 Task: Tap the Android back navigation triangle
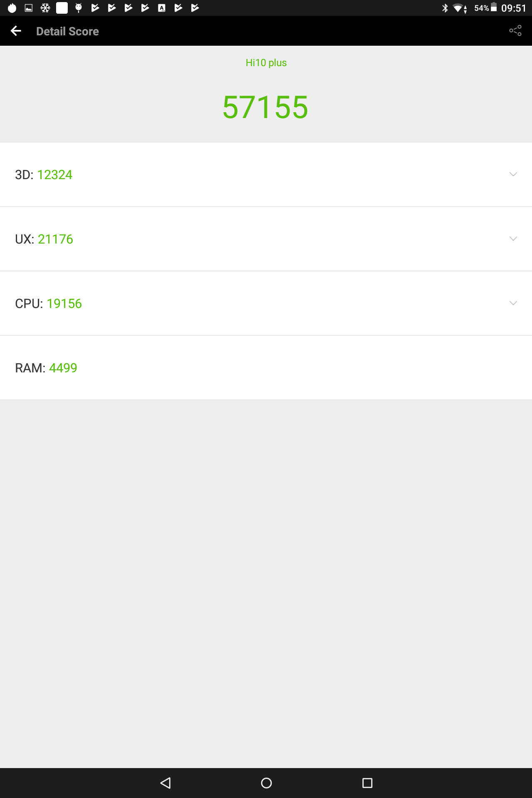tap(165, 783)
